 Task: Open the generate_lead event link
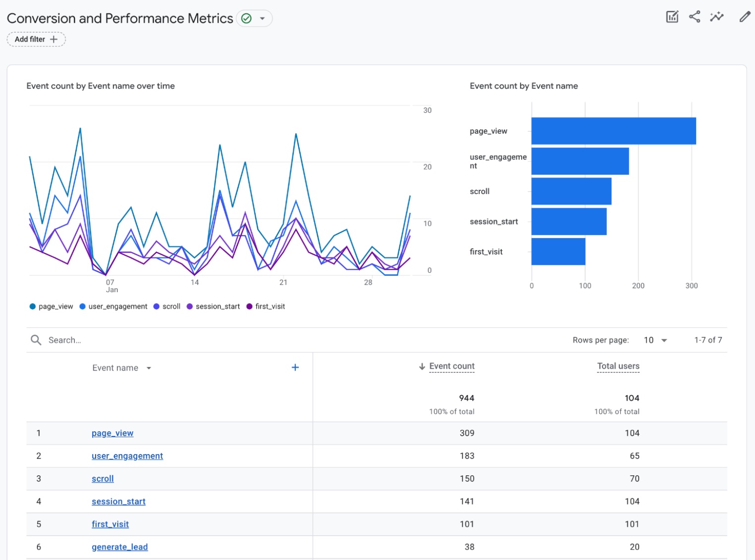pos(119,547)
